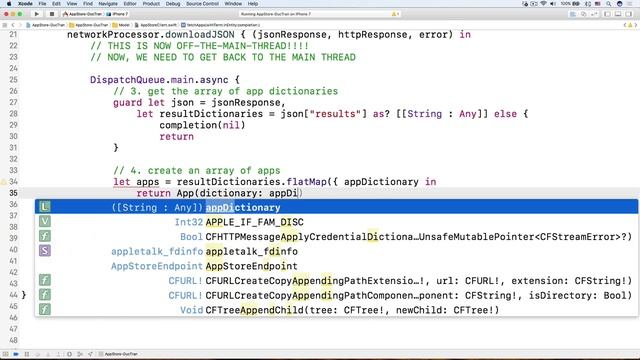This screenshot has height=360, width=640.
Task: Open Siri from the menu bar
Action: tap(619, 4)
